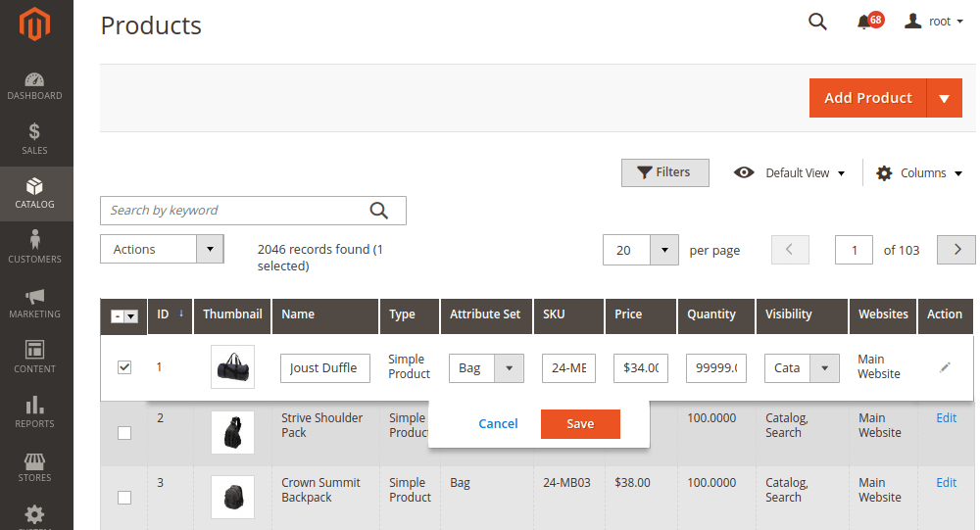Open the Filters panel
This screenshot has height=530, width=980.
[665, 172]
